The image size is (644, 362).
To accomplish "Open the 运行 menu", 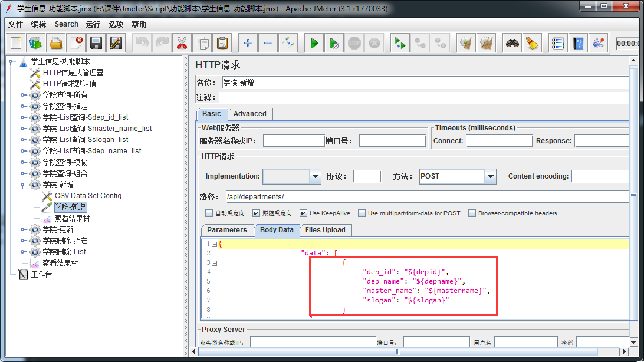I will pos(93,24).
